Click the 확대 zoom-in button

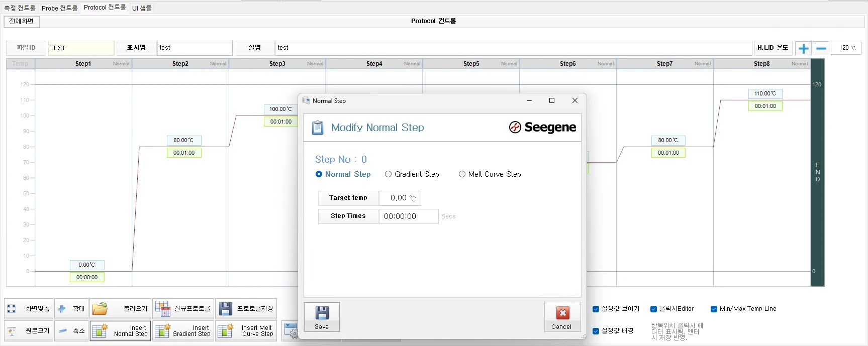coord(71,309)
